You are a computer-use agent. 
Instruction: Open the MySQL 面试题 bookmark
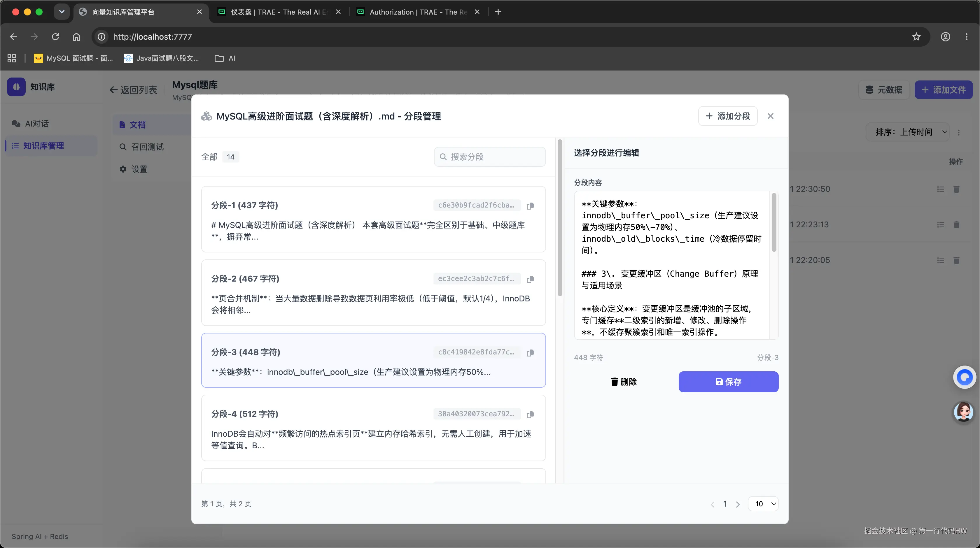pyautogui.click(x=73, y=58)
